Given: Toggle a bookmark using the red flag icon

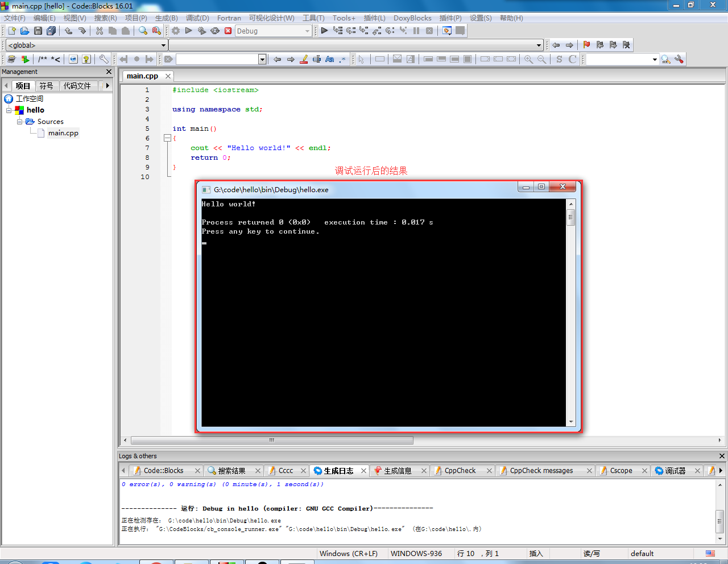Looking at the screenshot, I should point(586,44).
